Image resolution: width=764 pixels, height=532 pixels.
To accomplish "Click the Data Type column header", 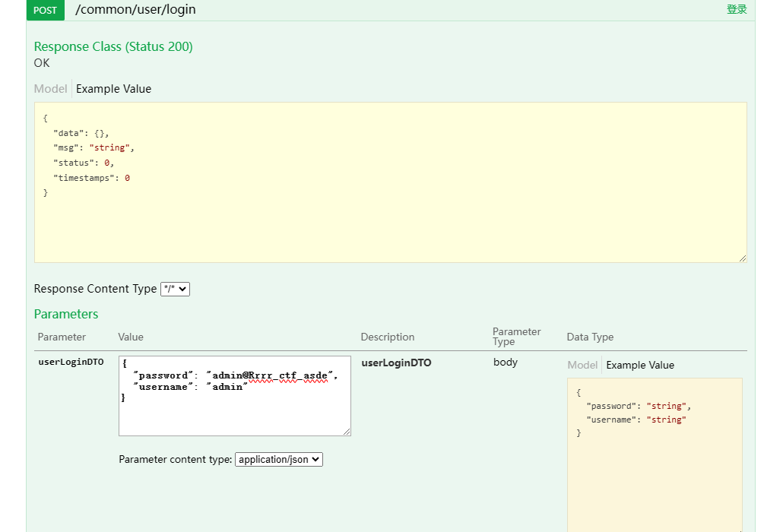I will pos(590,337).
